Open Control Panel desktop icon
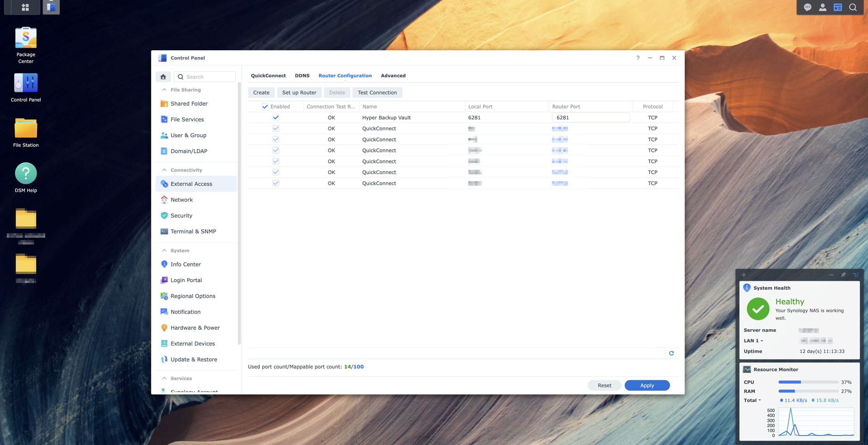The width and height of the screenshot is (868, 445). tap(26, 88)
